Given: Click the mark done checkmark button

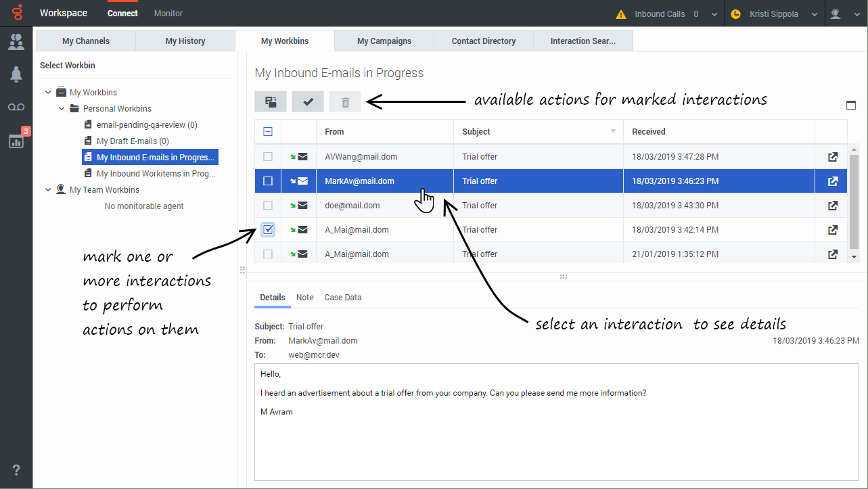Looking at the screenshot, I should [308, 102].
